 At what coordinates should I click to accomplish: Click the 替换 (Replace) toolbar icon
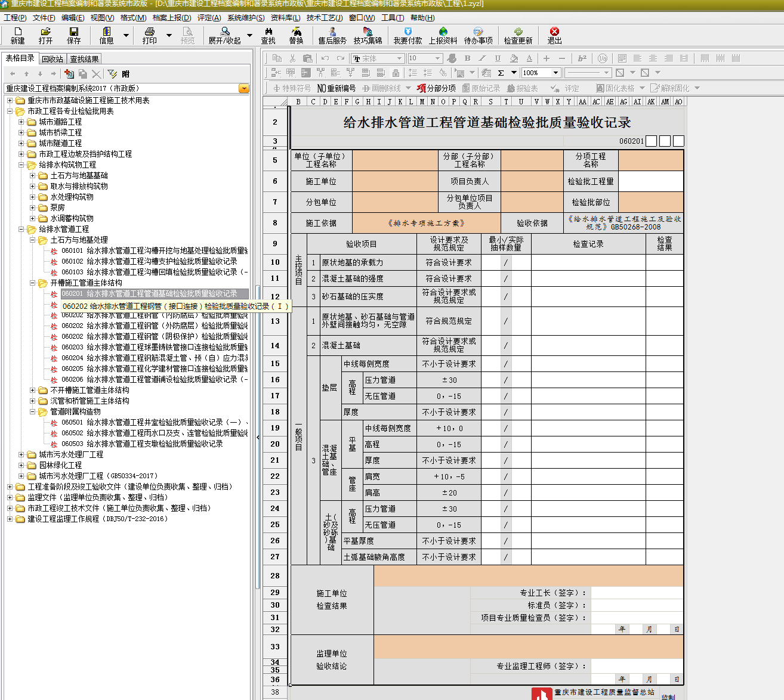296,36
